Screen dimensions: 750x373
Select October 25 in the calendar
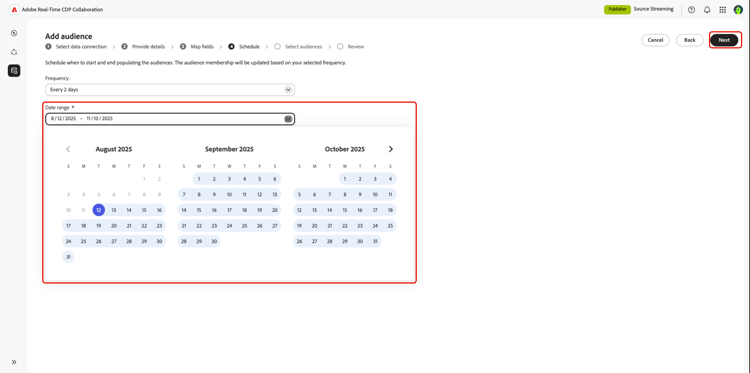tap(390, 226)
